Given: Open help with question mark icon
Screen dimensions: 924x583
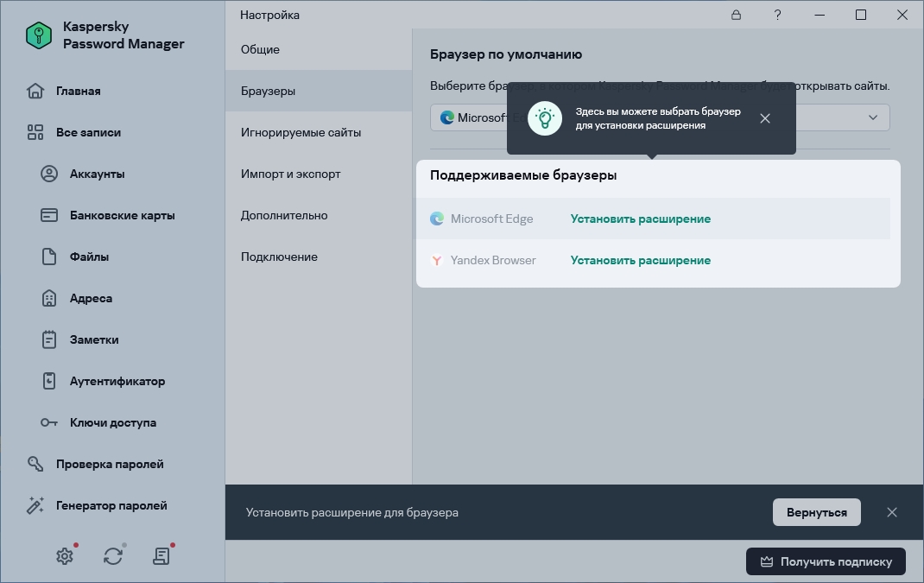Looking at the screenshot, I should pyautogui.click(x=778, y=15).
